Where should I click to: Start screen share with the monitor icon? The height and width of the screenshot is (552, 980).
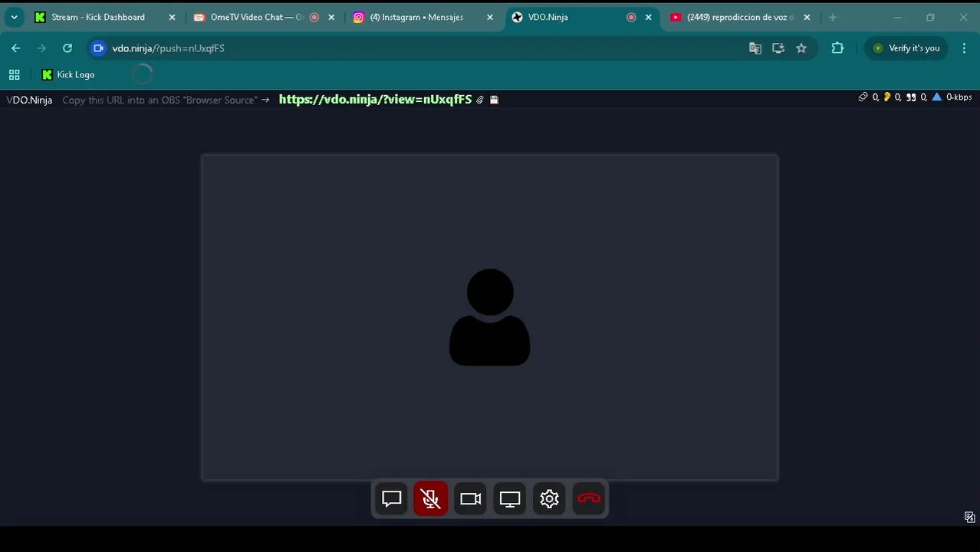[510, 499]
